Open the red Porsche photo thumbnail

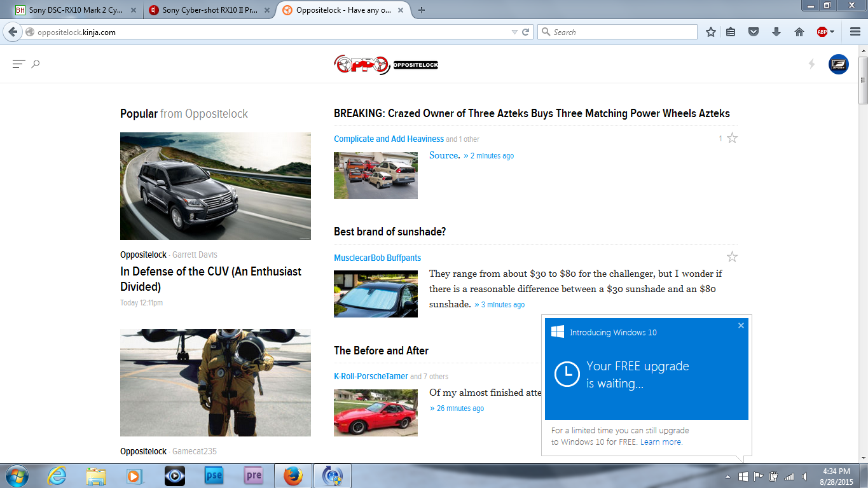376,413
